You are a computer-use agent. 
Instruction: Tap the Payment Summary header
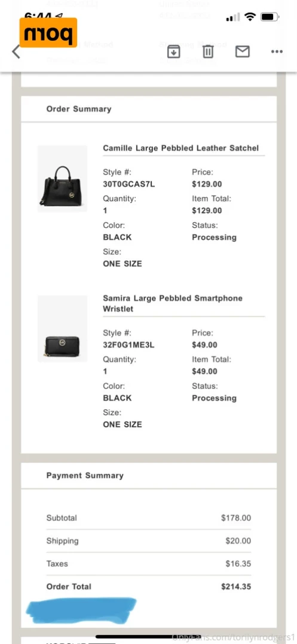pyautogui.click(x=85, y=475)
